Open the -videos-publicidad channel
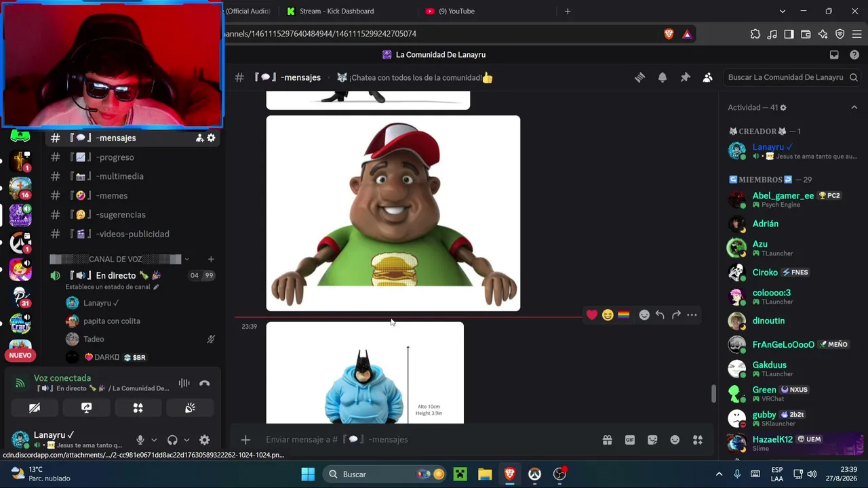Viewport: 868px width, 488px height. pos(133,234)
